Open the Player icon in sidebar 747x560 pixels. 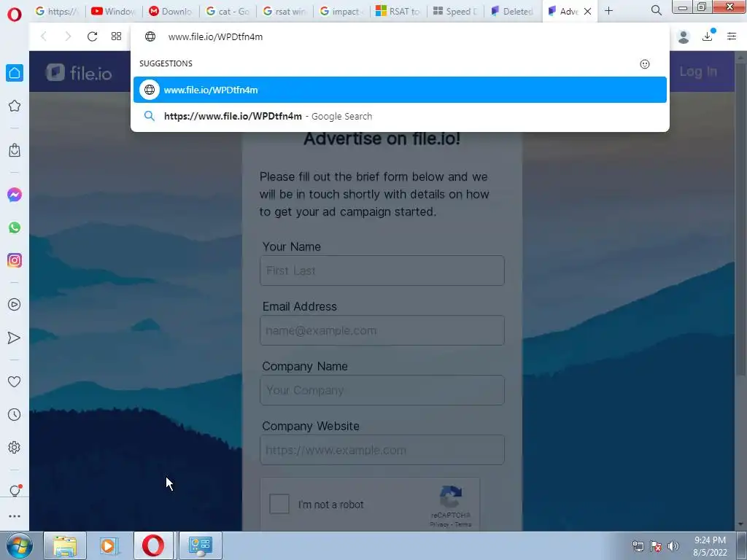click(x=15, y=305)
